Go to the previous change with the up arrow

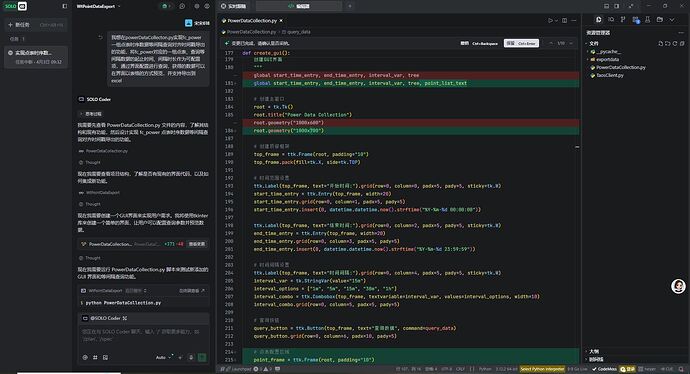[551, 44]
